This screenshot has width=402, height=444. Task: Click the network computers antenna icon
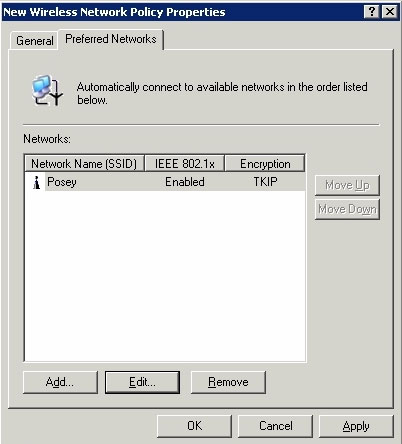[47, 90]
